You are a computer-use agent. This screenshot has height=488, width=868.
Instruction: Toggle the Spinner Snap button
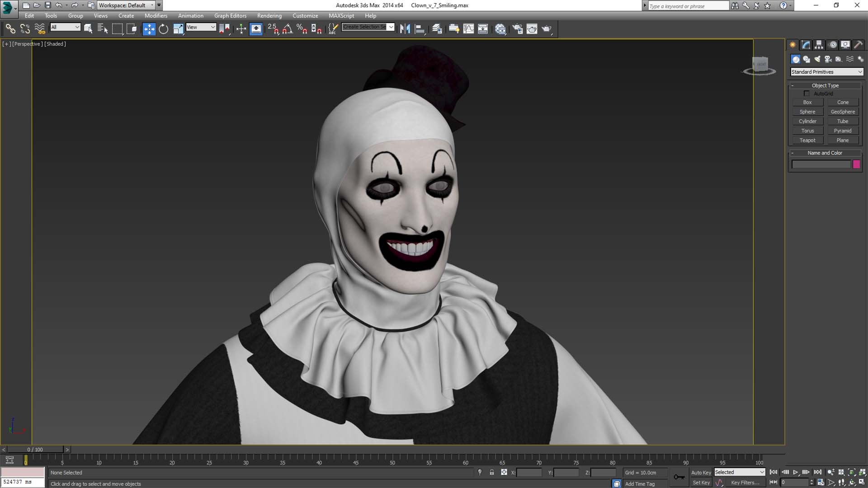tap(316, 29)
